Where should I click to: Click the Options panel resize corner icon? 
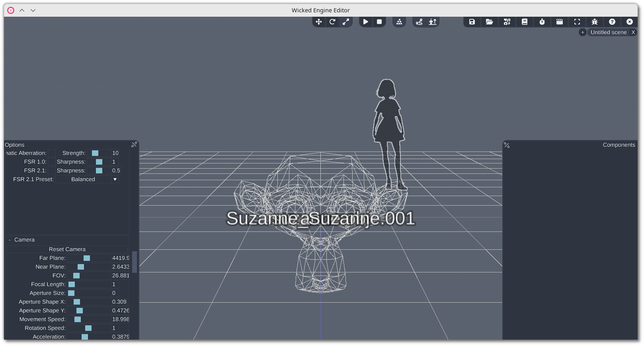tap(134, 144)
